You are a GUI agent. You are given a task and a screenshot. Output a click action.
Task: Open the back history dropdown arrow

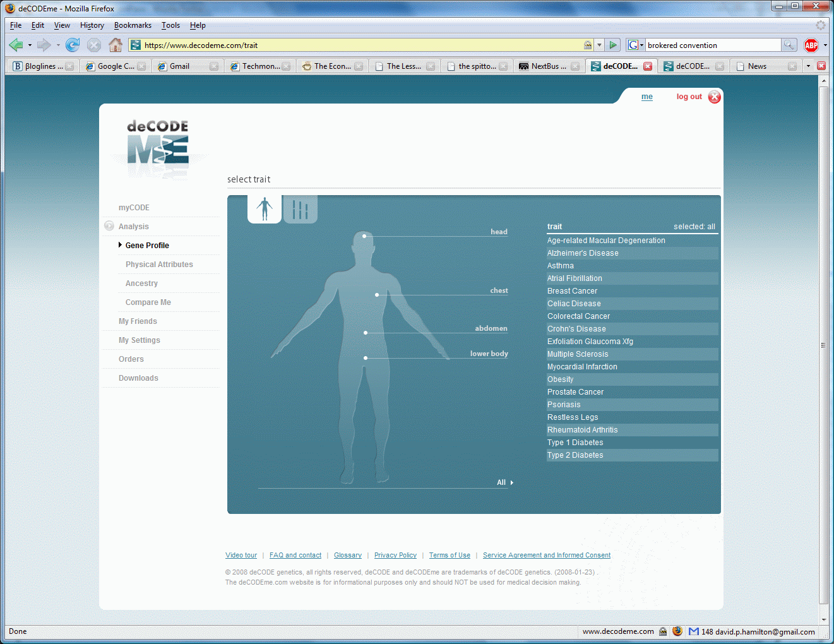(30, 45)
